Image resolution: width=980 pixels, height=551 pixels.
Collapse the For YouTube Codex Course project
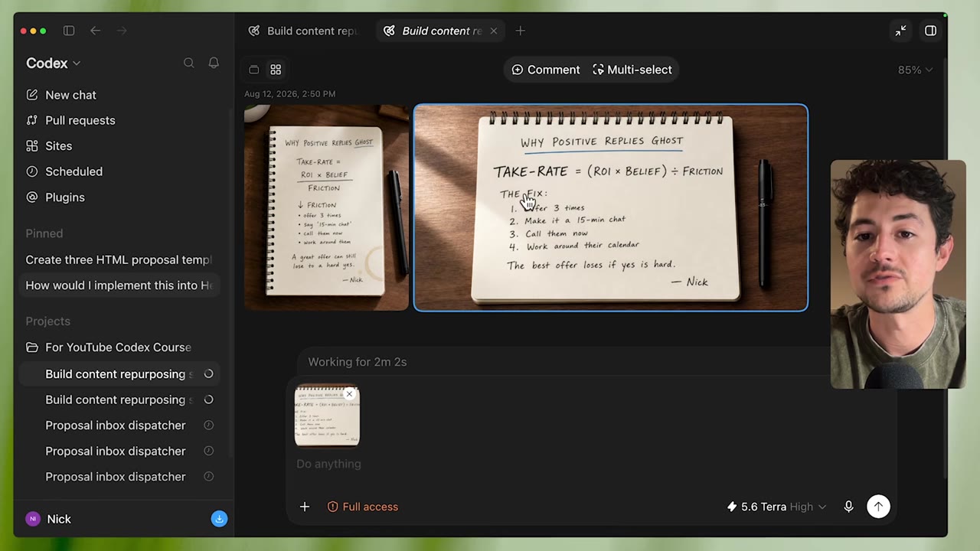point(118,347)
